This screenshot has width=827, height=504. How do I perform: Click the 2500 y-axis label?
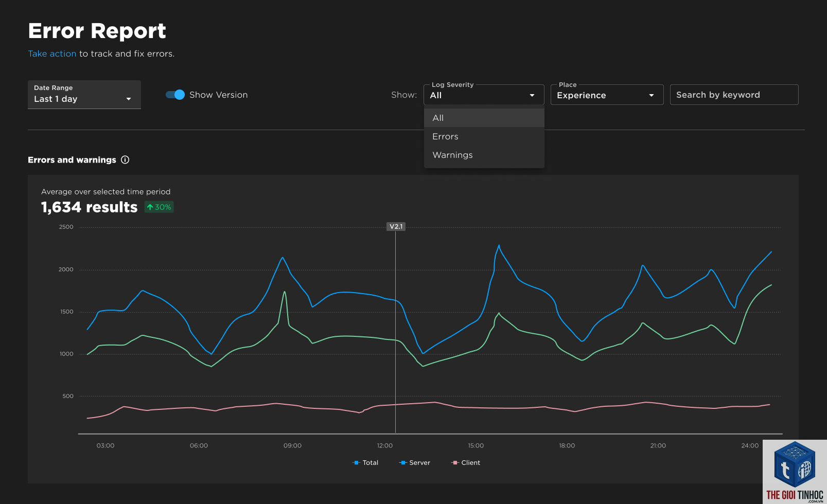(66, 227)
